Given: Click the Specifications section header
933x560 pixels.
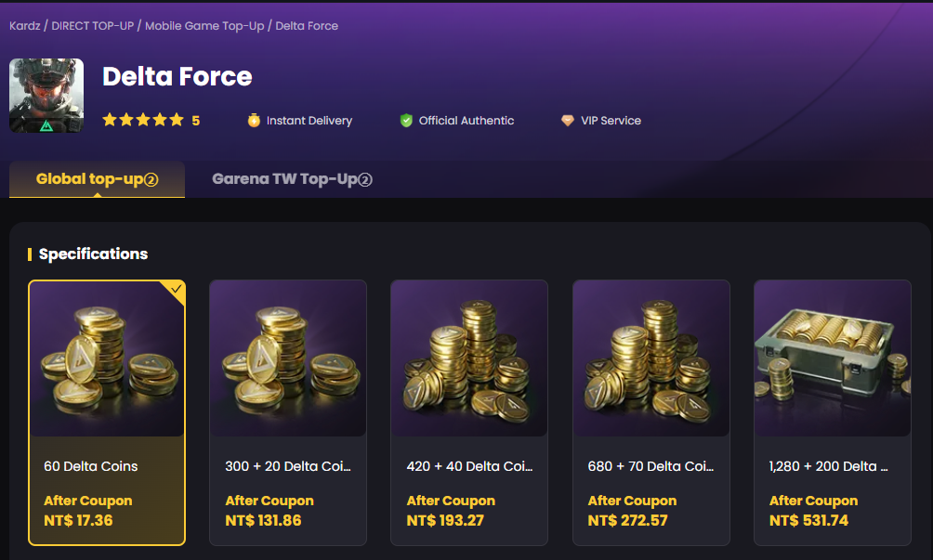Looking at the screenshot, I should click(93, 254).
